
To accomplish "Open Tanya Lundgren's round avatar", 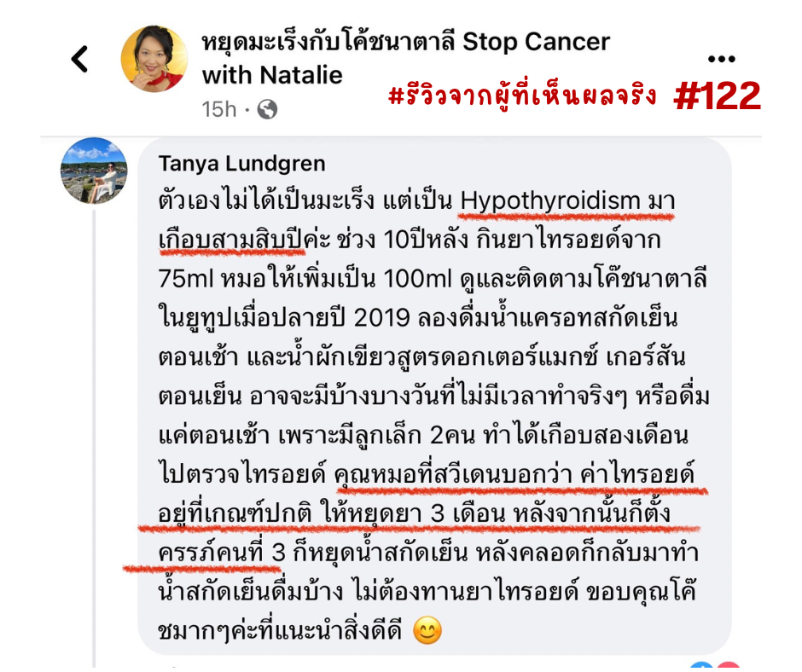I will pos(94,171).
